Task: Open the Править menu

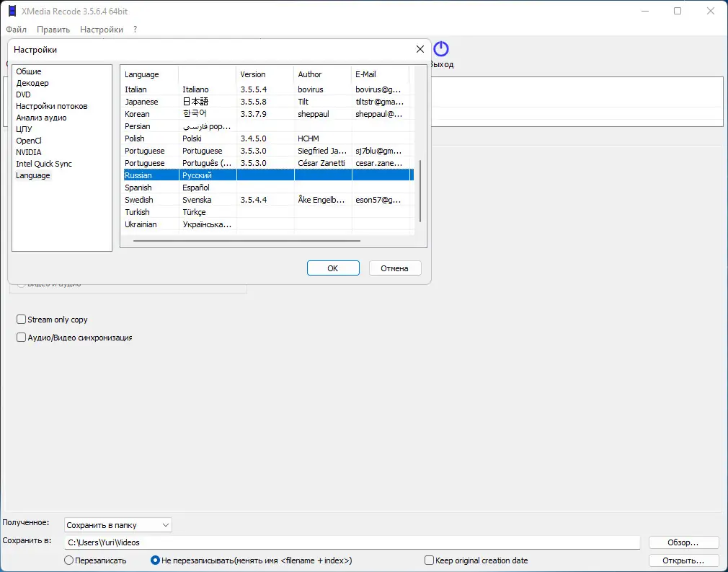Action: tap(53, 30)
